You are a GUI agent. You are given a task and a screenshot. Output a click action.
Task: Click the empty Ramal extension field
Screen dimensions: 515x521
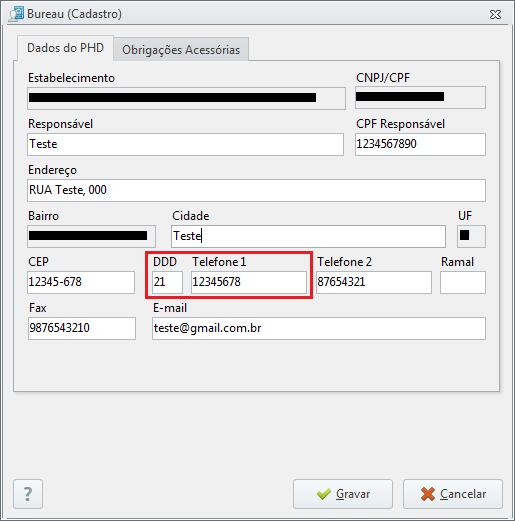463,282
